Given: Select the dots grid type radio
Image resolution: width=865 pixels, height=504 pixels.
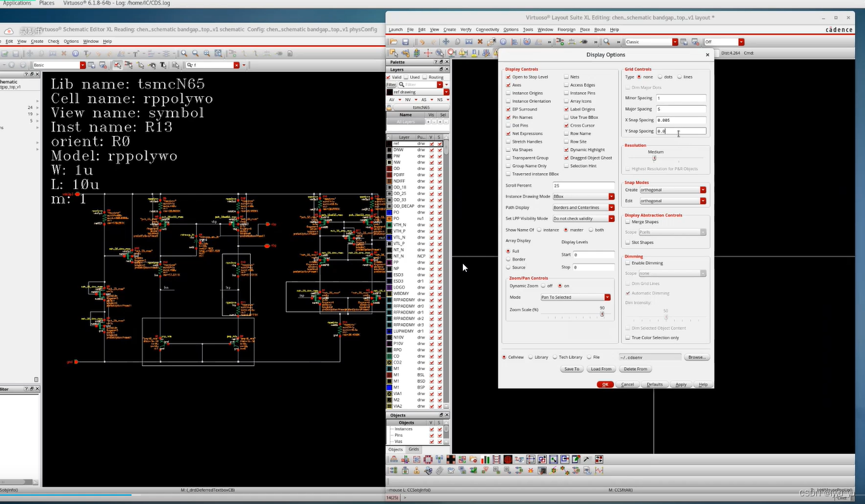Looking at the screenshot, I should pyautogui.click(x=660, y=77).
